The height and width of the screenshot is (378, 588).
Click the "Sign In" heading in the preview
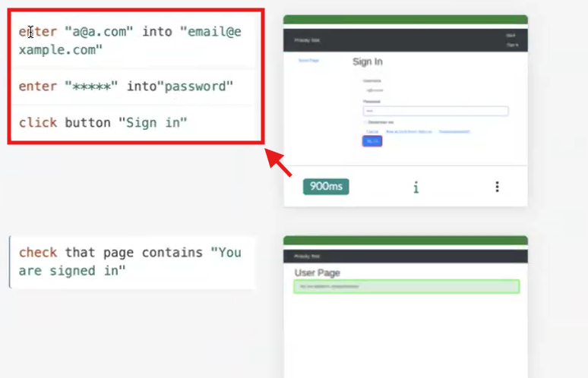click(368, 62)
